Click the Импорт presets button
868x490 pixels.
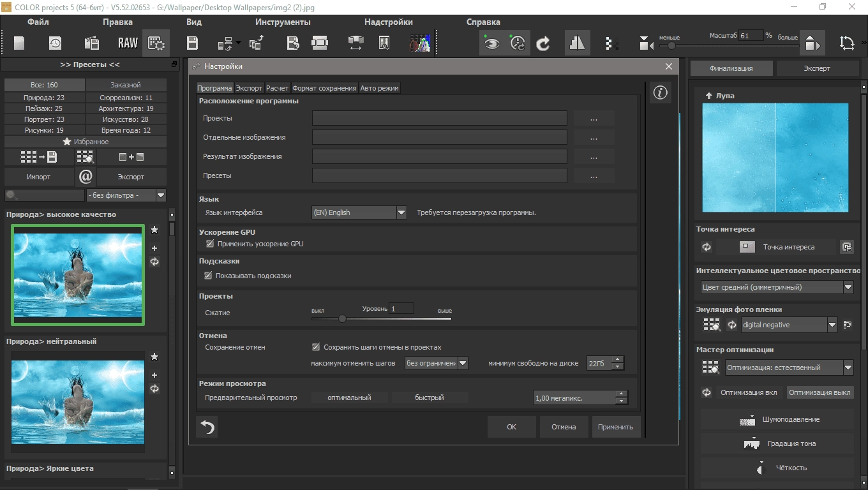tap(38, 177)
